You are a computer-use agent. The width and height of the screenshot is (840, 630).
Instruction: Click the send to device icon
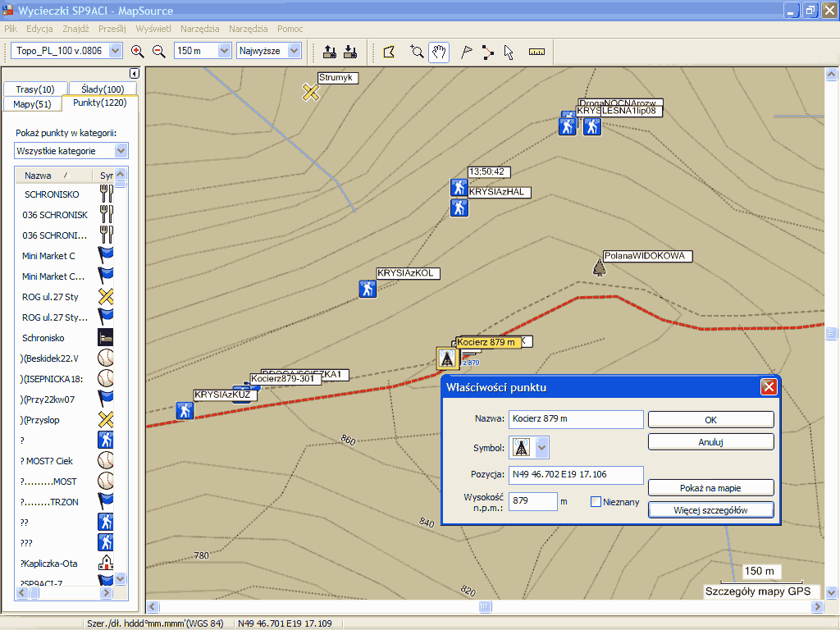(x=330, y=52)
